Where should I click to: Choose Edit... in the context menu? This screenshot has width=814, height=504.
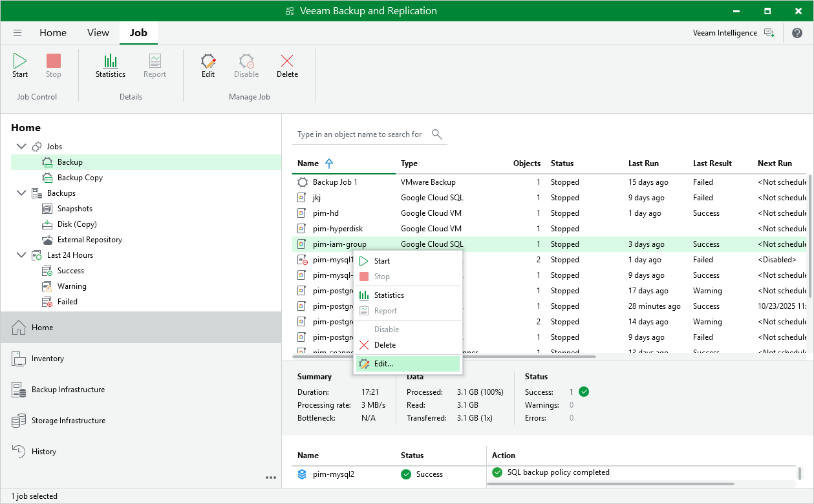(407, 364)
